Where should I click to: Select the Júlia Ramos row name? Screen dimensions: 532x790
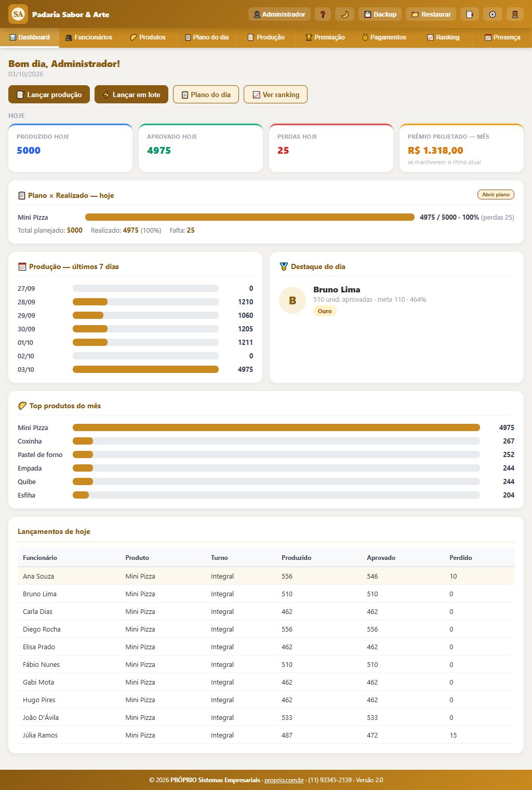[x=40, y=735]
